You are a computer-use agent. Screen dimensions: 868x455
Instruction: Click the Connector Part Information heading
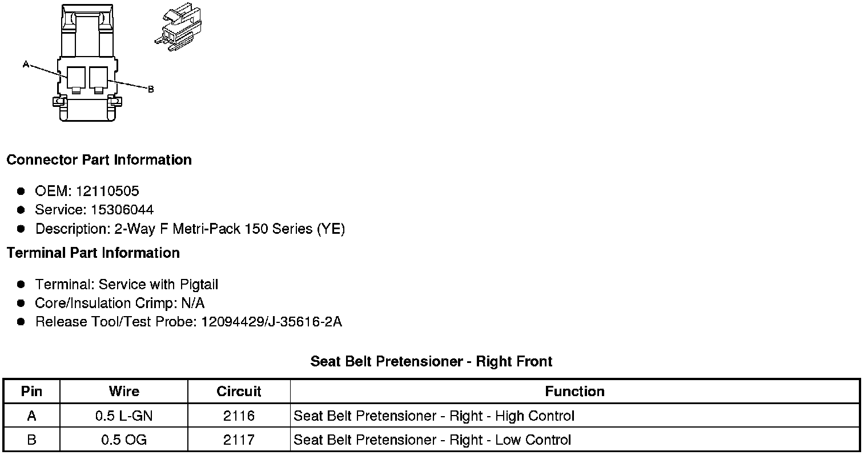coord(99,160)
